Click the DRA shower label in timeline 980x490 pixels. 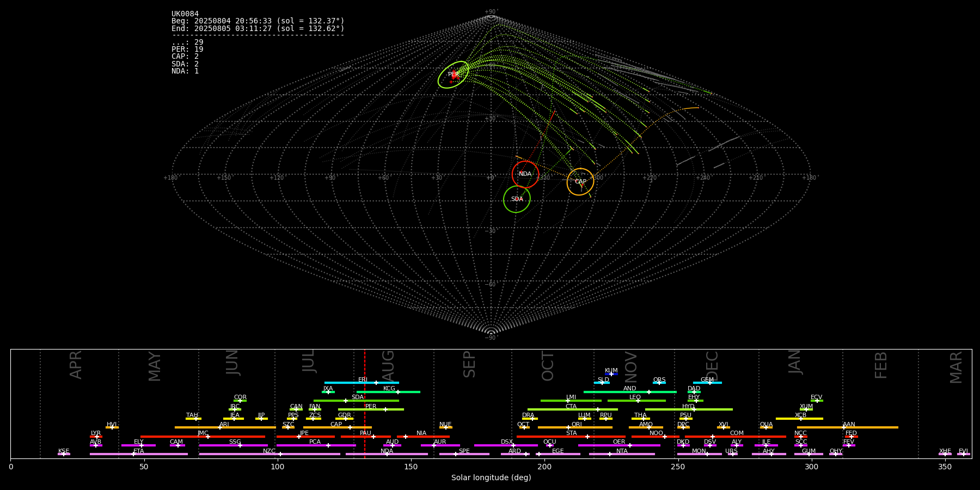point(528,415)
